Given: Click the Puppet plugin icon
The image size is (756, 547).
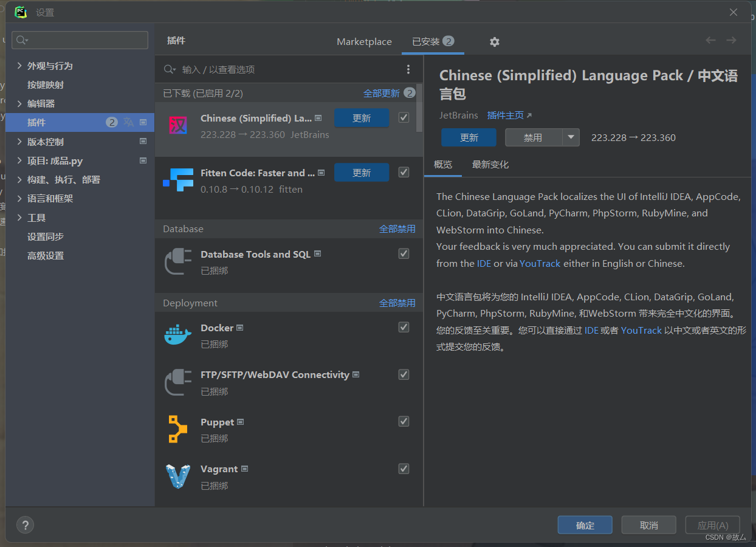Looking at the screenshot, I should click(x=178, y=429).
